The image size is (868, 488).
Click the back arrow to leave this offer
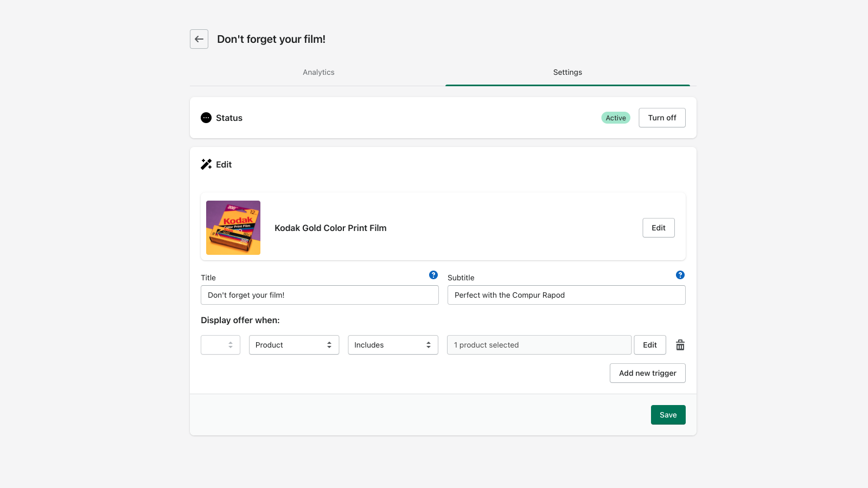(199, 39)
